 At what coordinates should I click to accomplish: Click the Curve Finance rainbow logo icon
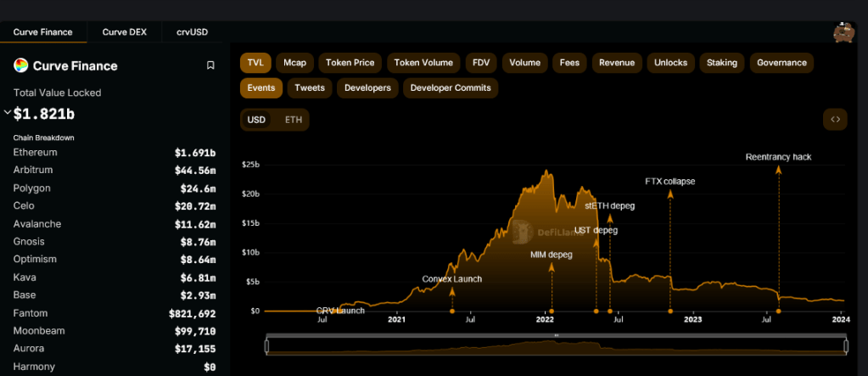pyautogui.click(x=20, y=65)
